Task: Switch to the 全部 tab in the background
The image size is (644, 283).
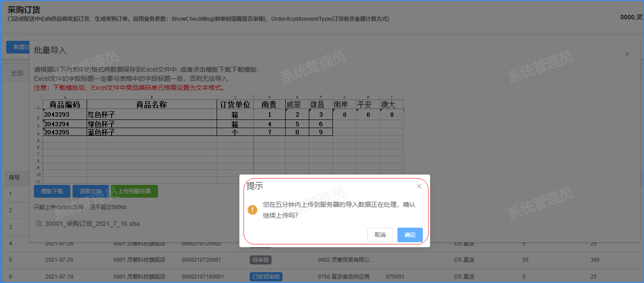Action: [17, 73]
